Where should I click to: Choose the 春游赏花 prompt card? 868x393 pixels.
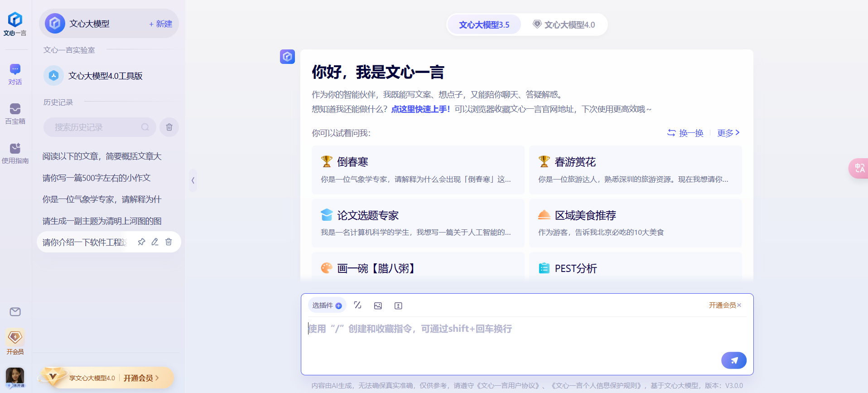635,170
